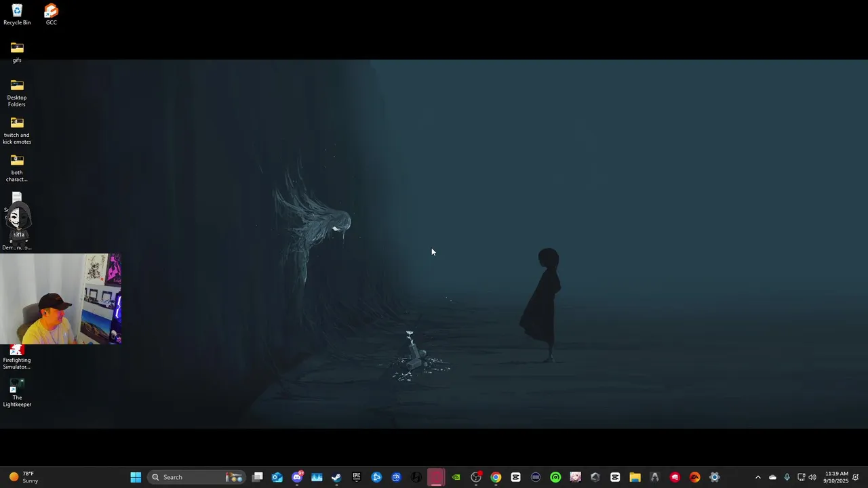
Task: Open the volume control speaker icon
Action: [812, 477]
